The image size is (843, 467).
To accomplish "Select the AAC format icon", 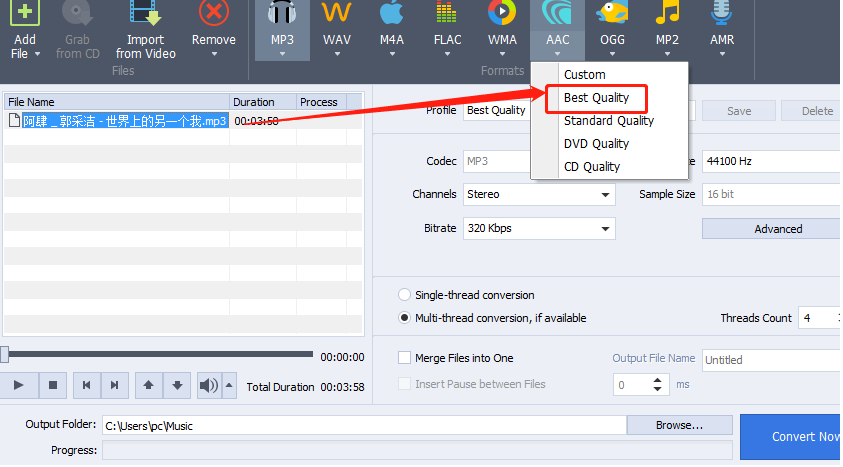I will pyautogui.click(x=557, y=13).
